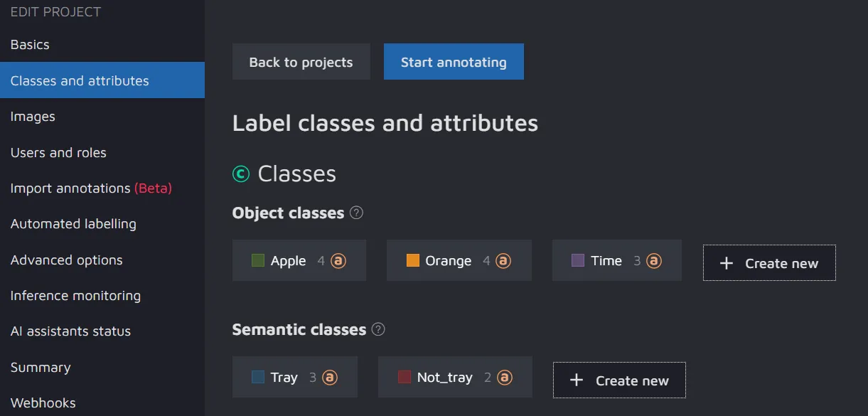This screenshot has height=416, width=868.
Task: Go back to projects
Action: [301, 62]
